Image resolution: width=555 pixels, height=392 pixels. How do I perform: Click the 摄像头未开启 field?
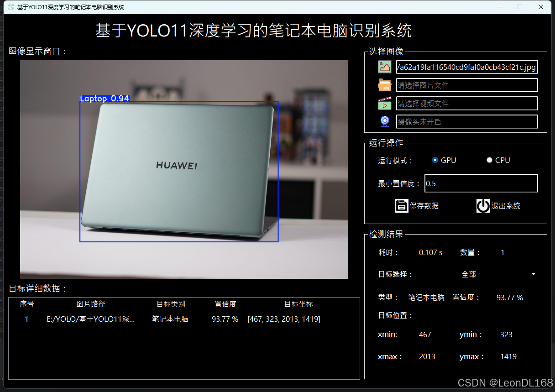pos(467,121)
